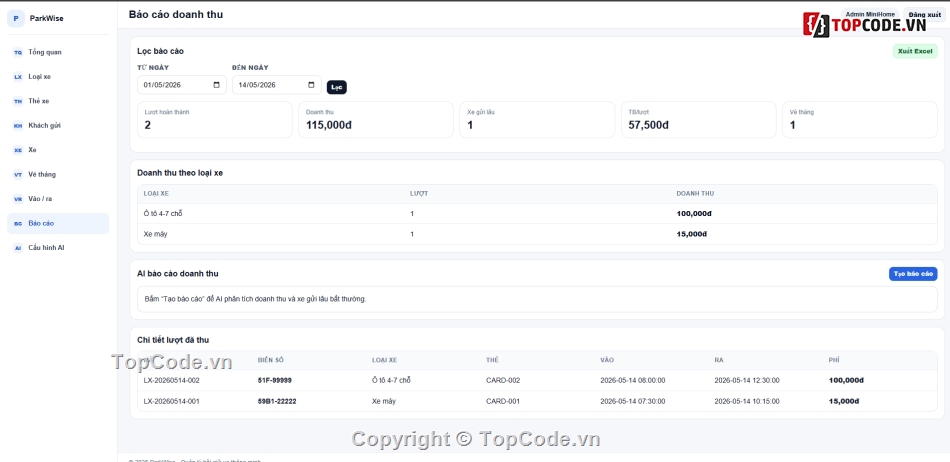
Task: Navigate to Khách gửi
Action: [x=58, y=125]
